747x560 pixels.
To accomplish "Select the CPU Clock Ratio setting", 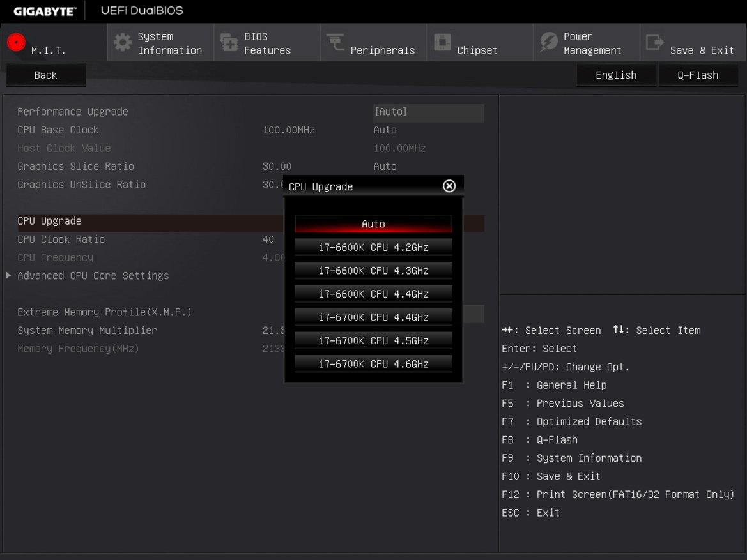I will click(61, 239).
